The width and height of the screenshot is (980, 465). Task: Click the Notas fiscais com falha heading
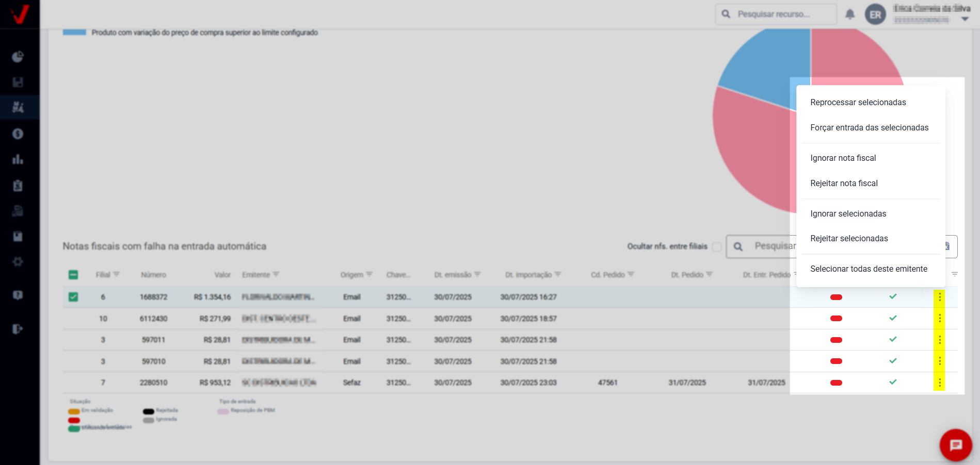(165, 246)
